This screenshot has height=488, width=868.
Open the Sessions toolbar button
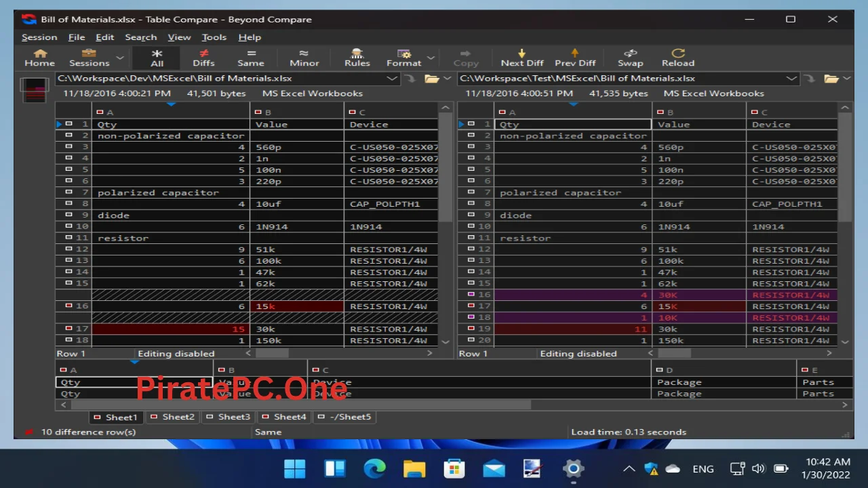[x=89, y=58]
